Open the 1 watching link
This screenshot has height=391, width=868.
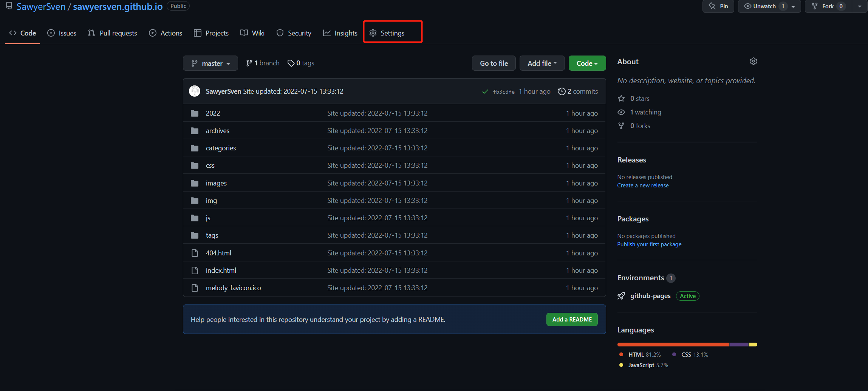[645, 112]
